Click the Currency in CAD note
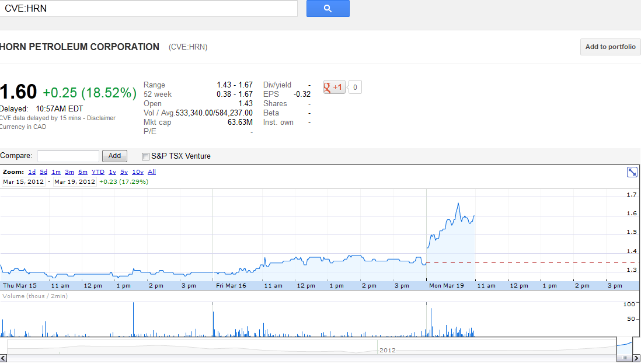Image resolution: width=641 pixels, height=364 pixels. click(23, 127)
